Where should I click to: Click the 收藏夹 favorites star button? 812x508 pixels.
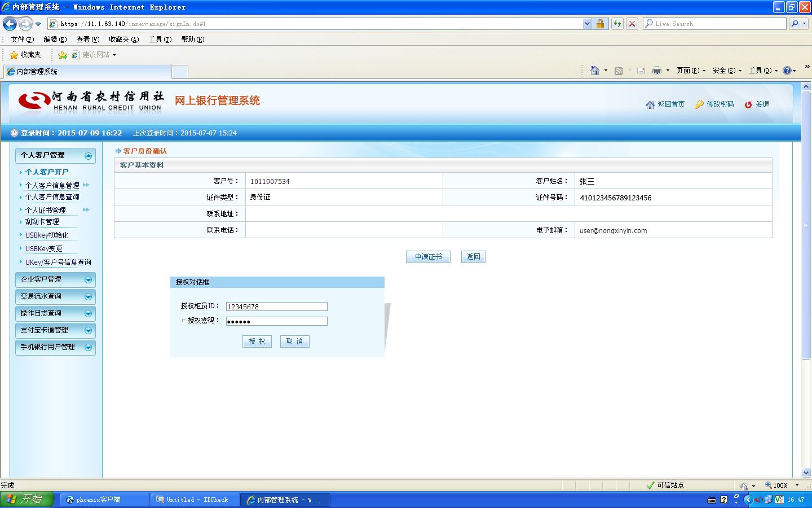[x=25, y=55]
